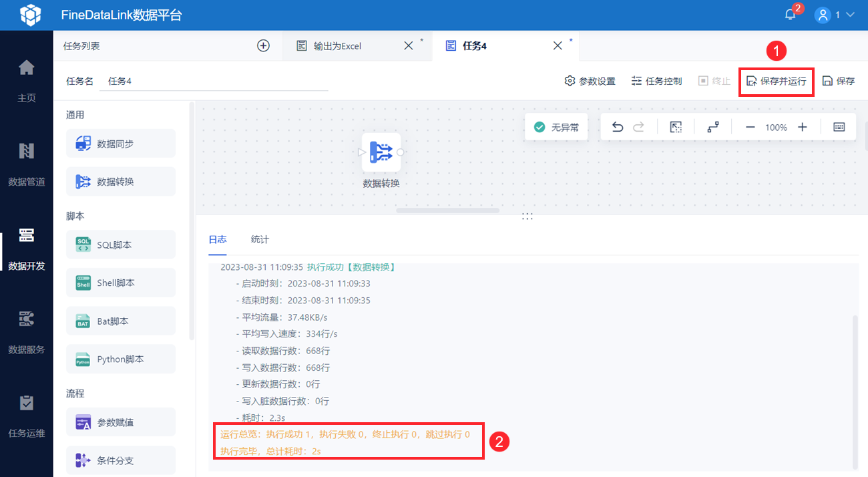This screenshot has height=477, width=868.
Task: Open the user account menu
Action: click(835, 15)
